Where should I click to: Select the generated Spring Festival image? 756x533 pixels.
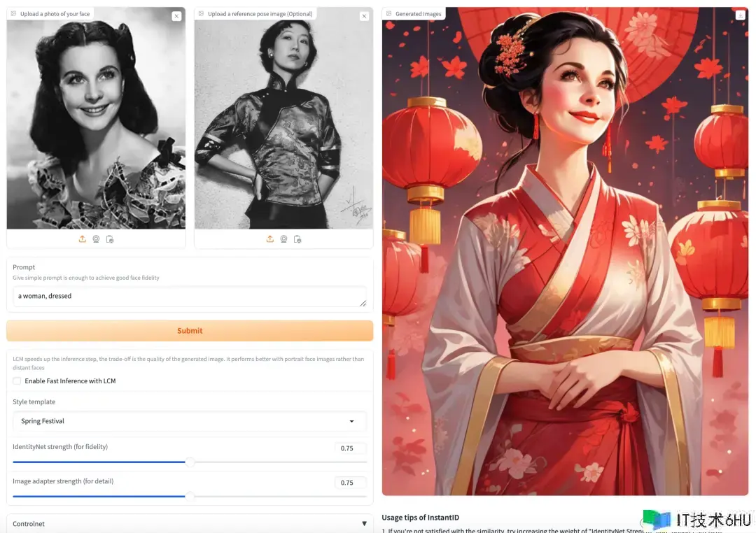pos(565,251)
